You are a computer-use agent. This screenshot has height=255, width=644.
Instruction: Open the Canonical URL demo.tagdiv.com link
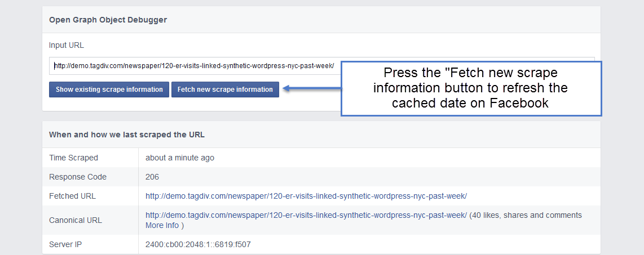[x=306, y=215]
